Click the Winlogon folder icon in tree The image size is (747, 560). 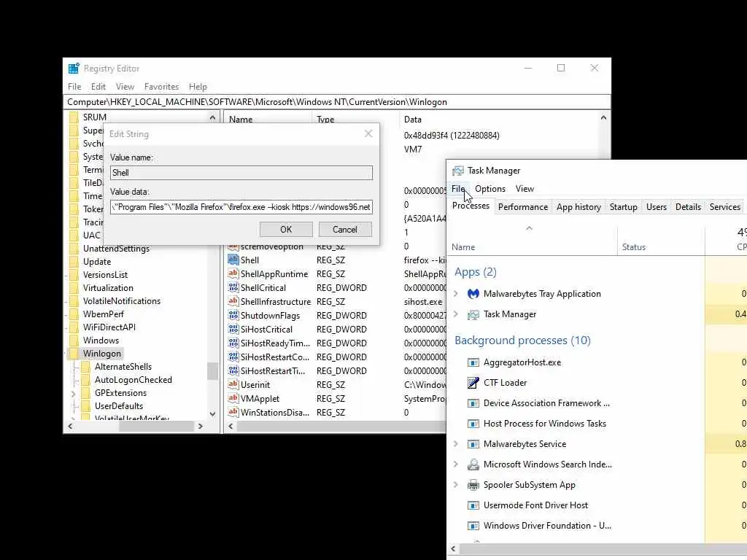pos(74,354)
